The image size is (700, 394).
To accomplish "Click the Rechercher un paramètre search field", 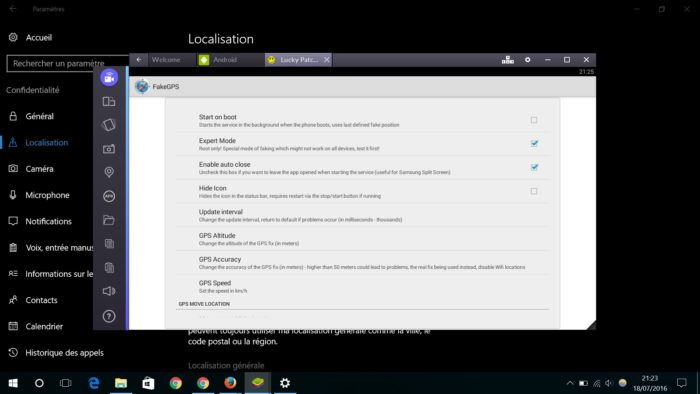I will 67,63.
